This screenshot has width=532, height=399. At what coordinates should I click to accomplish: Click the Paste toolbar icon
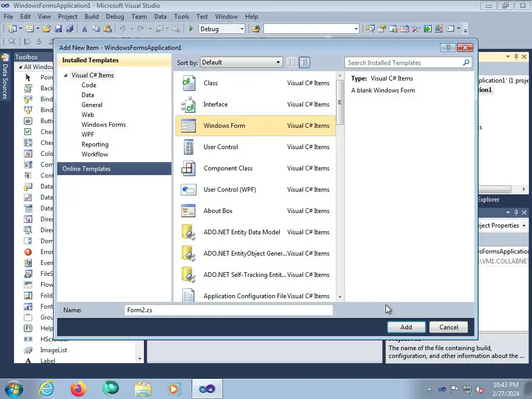click(108, 29)
